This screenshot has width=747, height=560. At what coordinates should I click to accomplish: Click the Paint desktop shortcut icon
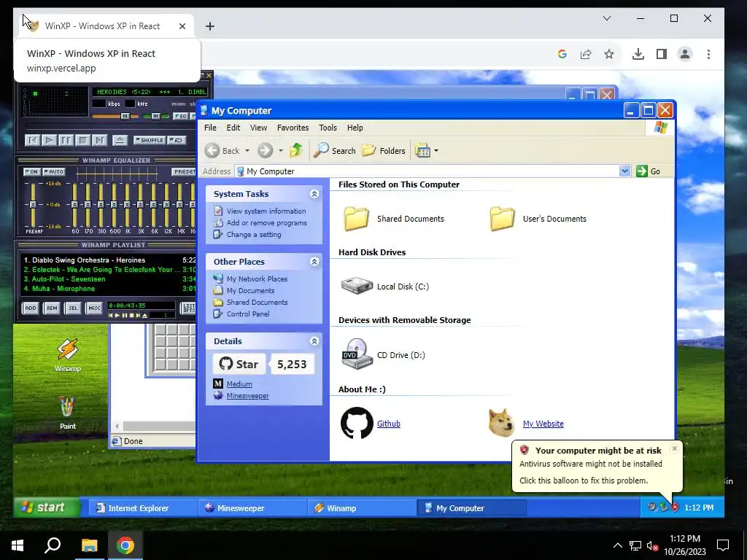(68, 413)
